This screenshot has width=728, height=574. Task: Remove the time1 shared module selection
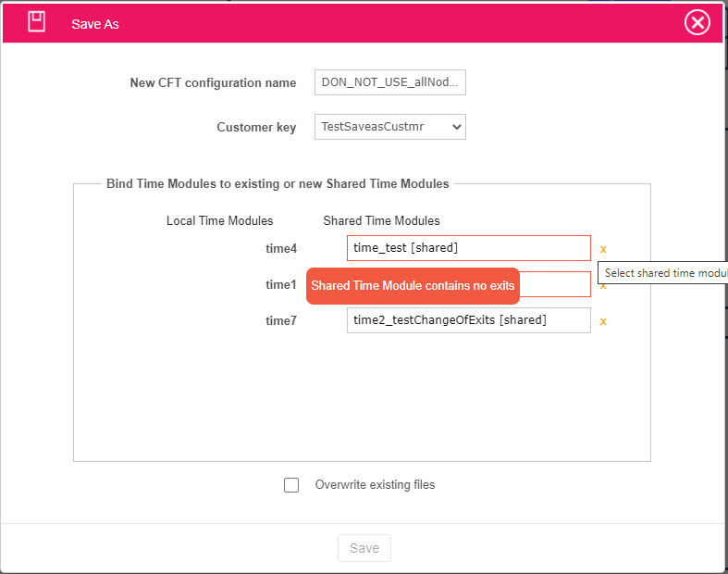pyautogui.click(x=603, y=285)
